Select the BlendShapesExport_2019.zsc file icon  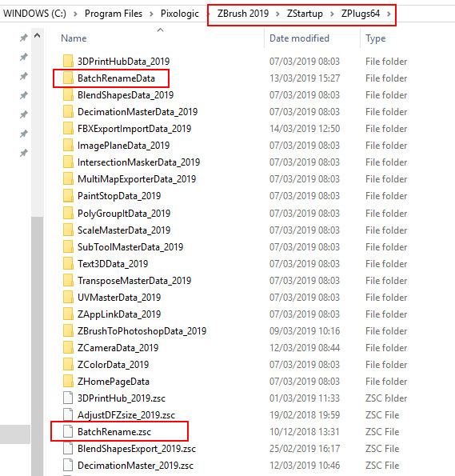[68, 448]
